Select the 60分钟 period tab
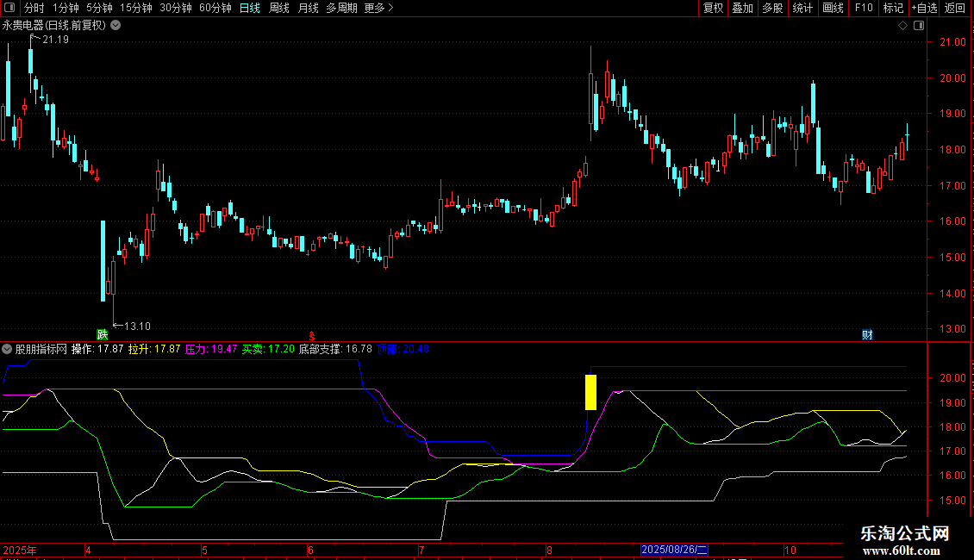Image resolution: width=974 pixels, height=560 pixels. [x=215, y=8]
